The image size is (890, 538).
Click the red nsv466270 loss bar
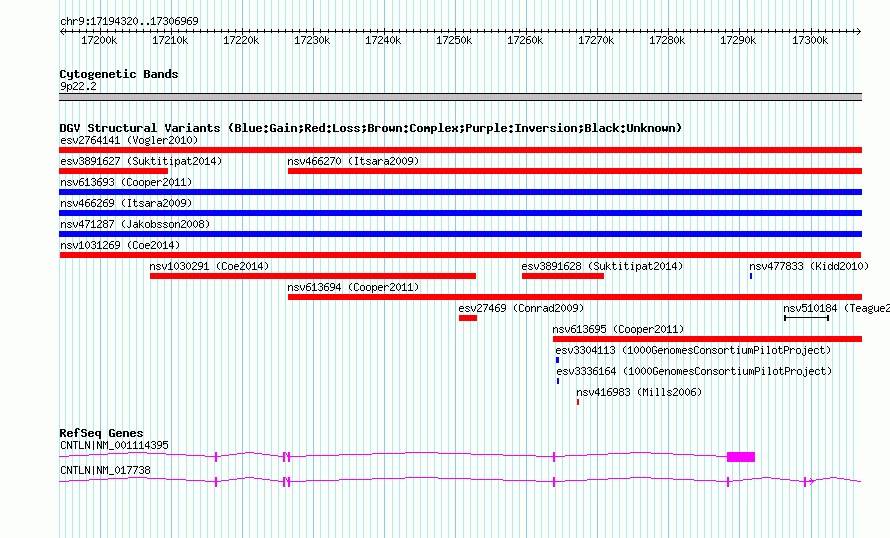pyautogui.click(x=575, y=171)
